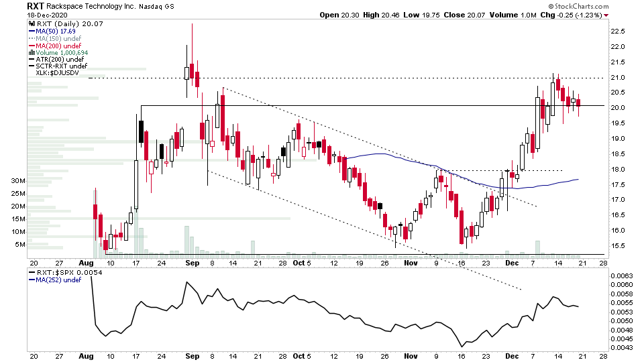This screenshot has height=362, width=644.
Task: Click 'Oct 5' on the price panel date axis
Action: pos(302,263)
